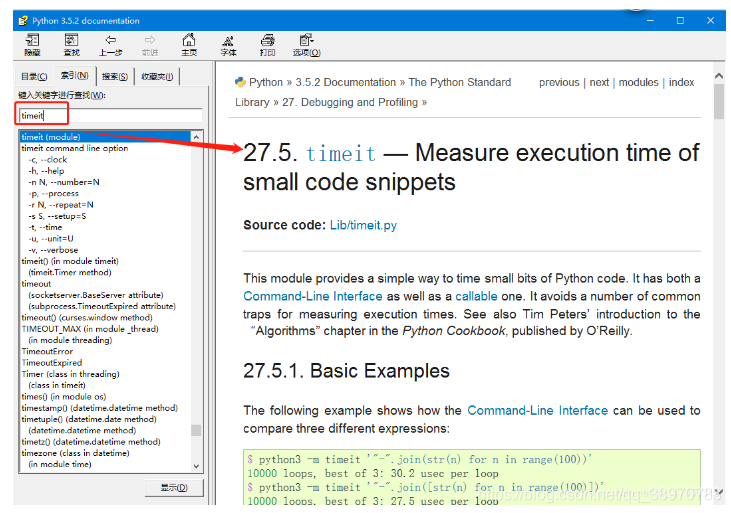The width and height of the screenshot is (731, 513).
Task: Select 'timeout() (curses.window method)' index entry
Action: tap(87, 318)
